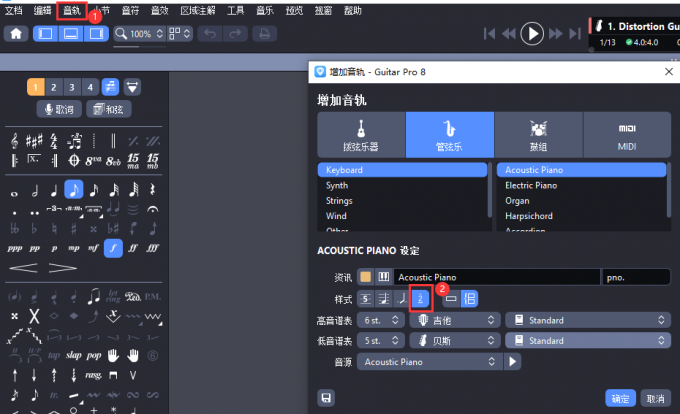Play the sound preview arrow
Screen dimensions: 680x414
click(x=514, y=362)
